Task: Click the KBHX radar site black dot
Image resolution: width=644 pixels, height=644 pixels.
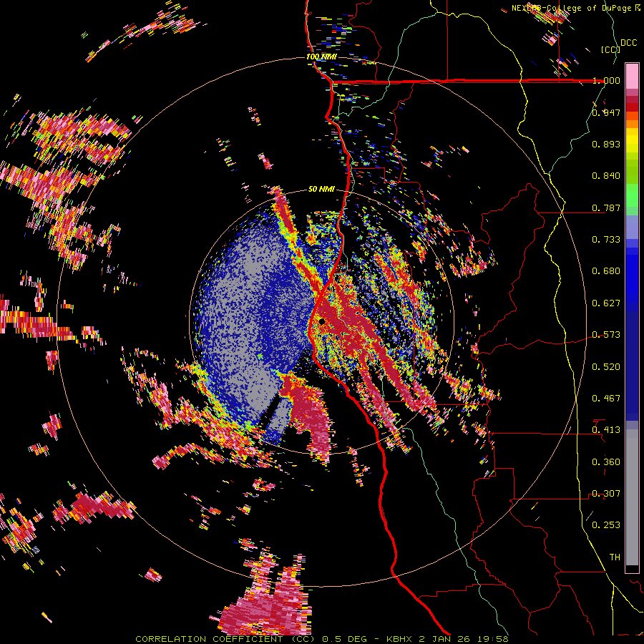Action: (x=321, y=321)
